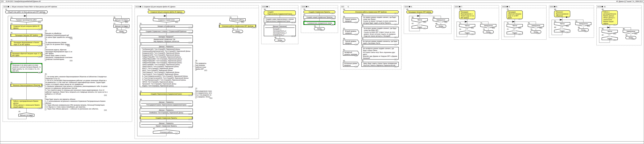
Task: Select yellow title node 80 'Механизм Версионирования Объектов'
Action: pyautogui.click(x=562, y=14)
